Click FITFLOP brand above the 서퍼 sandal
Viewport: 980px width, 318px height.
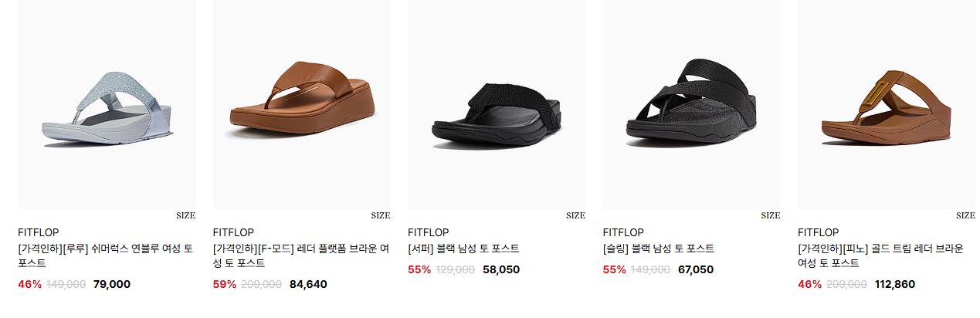point(429,232)
